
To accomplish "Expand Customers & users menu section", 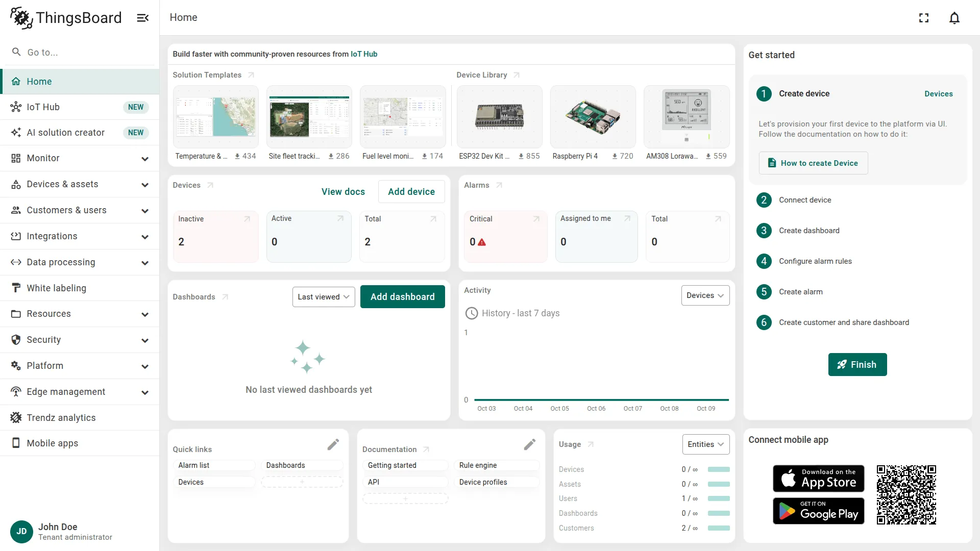I will point(80,210).
